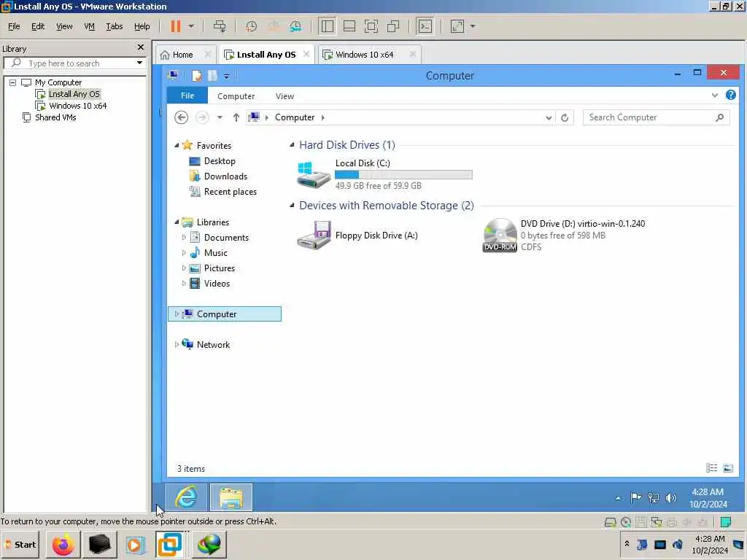Open the VMware Help menu
The height and width of the screenshot is (560, 747).
tap(142, 26)
